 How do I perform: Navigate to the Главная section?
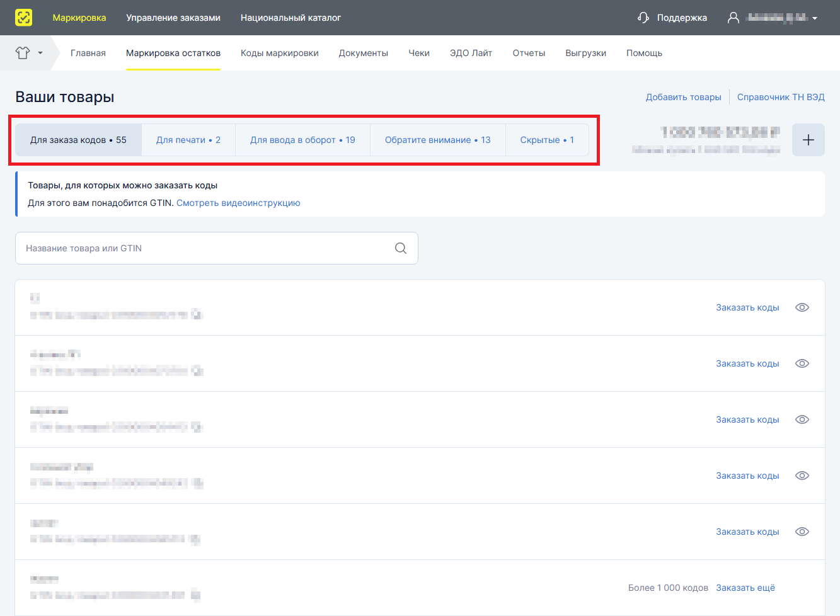[x=88, y=53]
